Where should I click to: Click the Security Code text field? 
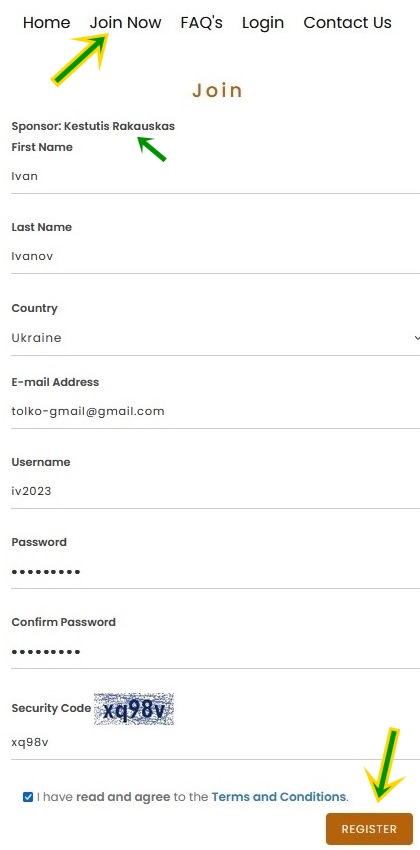(x=216, y=743)
